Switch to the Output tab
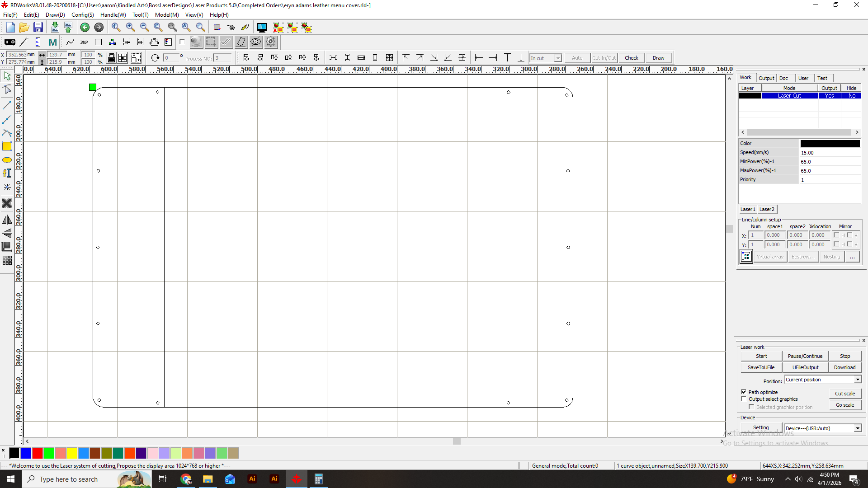The width and height of the screenshot is (868, 488). tap(766, 78)
